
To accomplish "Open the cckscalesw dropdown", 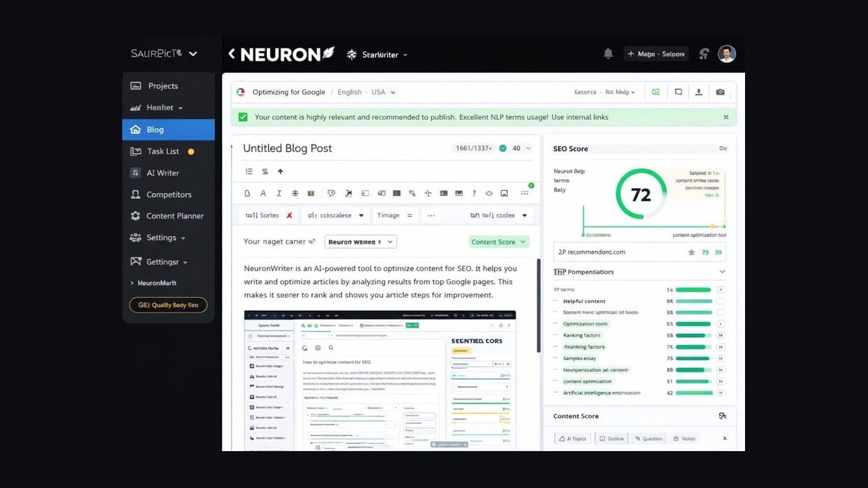I will tap(336, 215).
